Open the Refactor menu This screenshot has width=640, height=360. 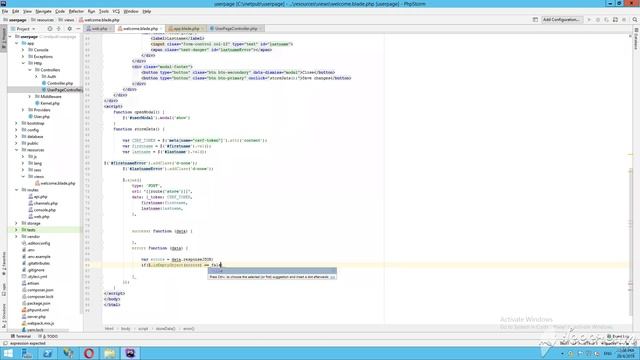click(76, 11)
